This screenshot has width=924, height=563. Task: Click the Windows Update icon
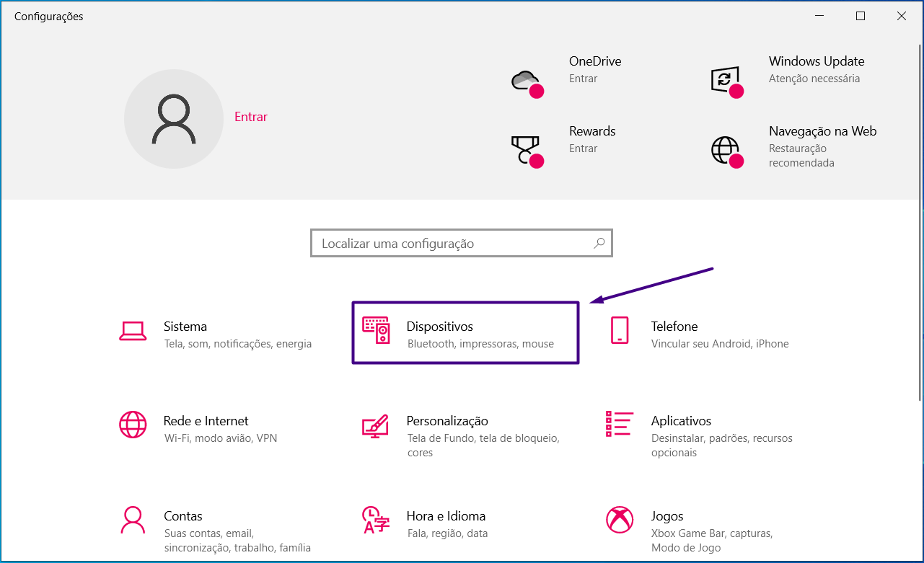727,81
